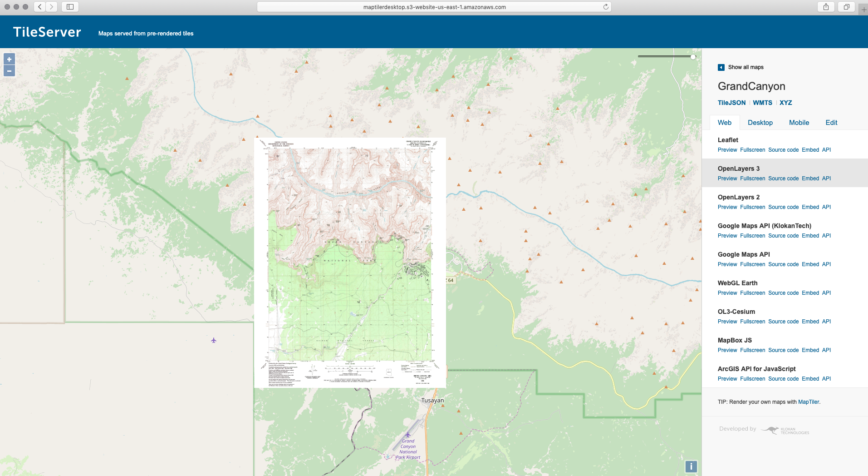Open Fullscreen for OpenLayers 3

click(752, 178)
